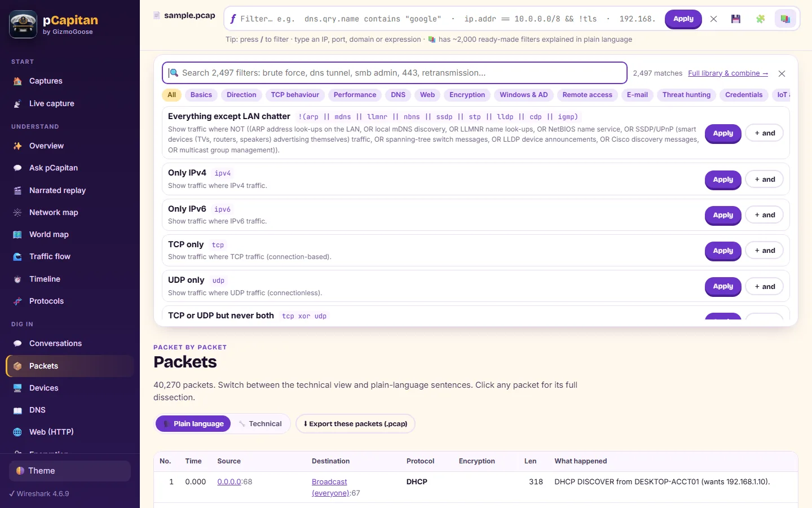812x508 pixels.
Task: Apply the Everything except LAN chatter filter
Action: pos(723,133)
